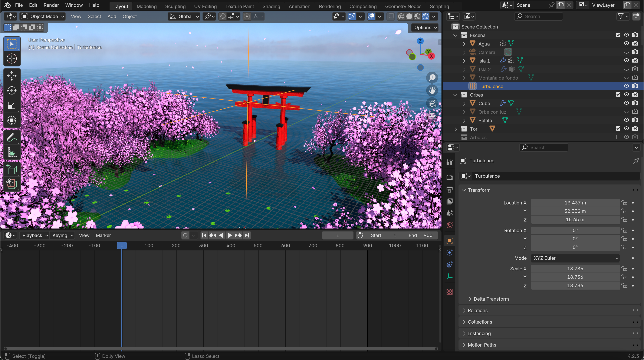Open the Texture properties tab
Image resolution: width=644 pixels, height=360 pixels.
450,291
